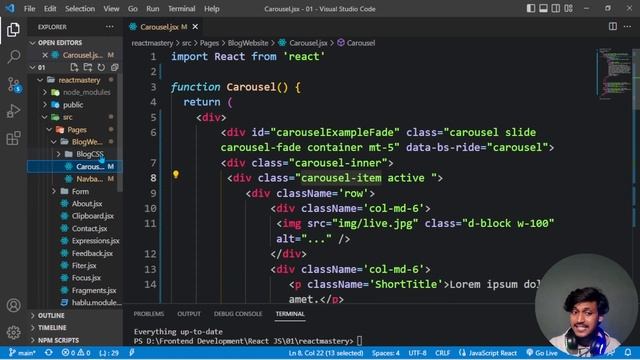Refresh the explorer file tree
This screenshot has width=640, height=360.
coord(101,67)
